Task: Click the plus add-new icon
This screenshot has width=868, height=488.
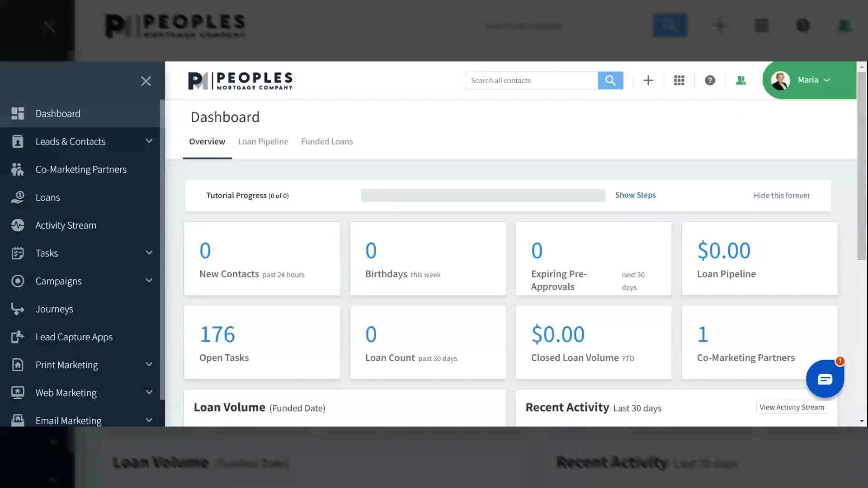Action: 648,80
